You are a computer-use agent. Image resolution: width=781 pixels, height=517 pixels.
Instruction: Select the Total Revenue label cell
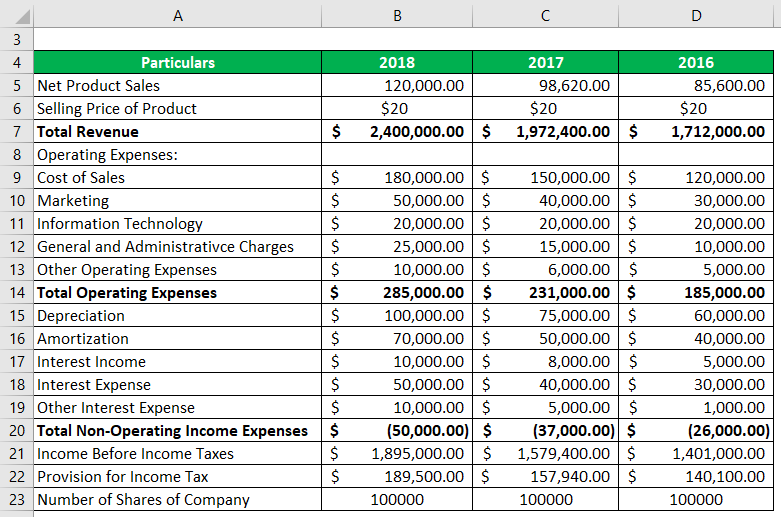click(177, 131)
